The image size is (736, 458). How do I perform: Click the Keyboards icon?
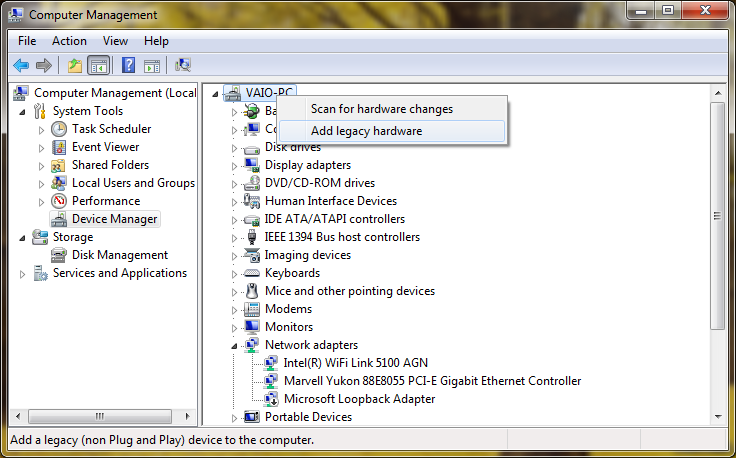(252, 273)
